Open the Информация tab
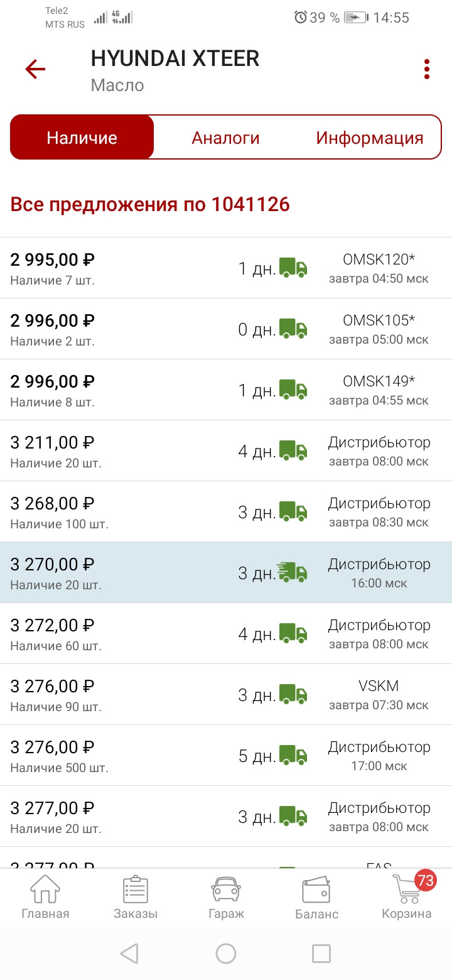The width and height of the screenshot is (452, 980). point(369,138)
